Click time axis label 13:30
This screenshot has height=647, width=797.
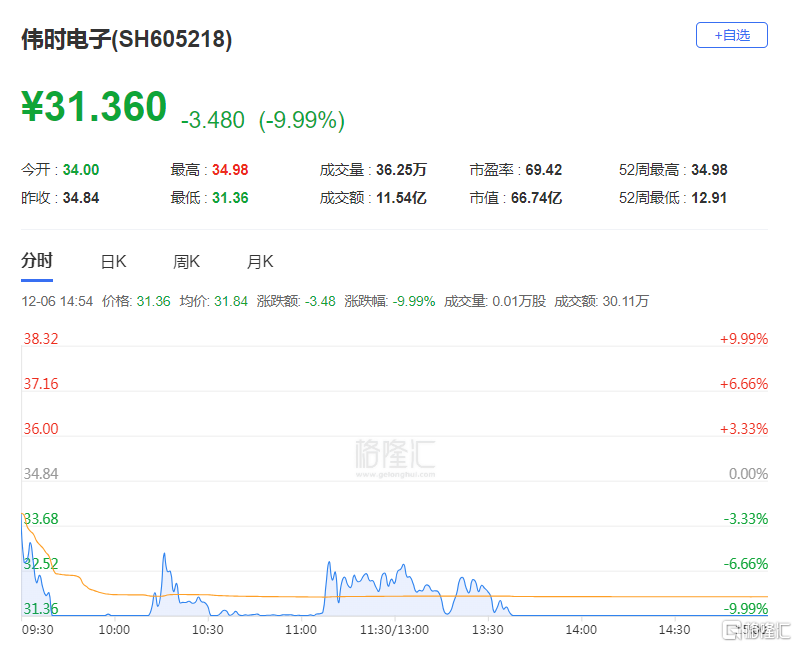[x=487, y=630]
